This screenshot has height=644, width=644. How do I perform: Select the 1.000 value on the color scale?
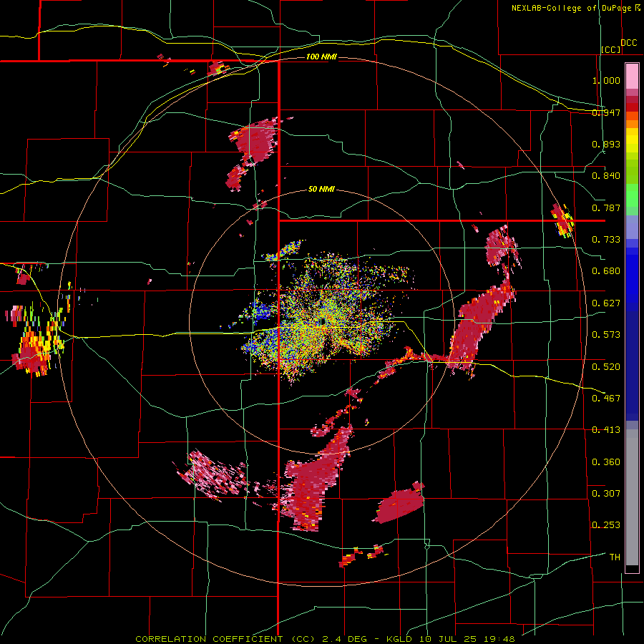pos(606,80)
